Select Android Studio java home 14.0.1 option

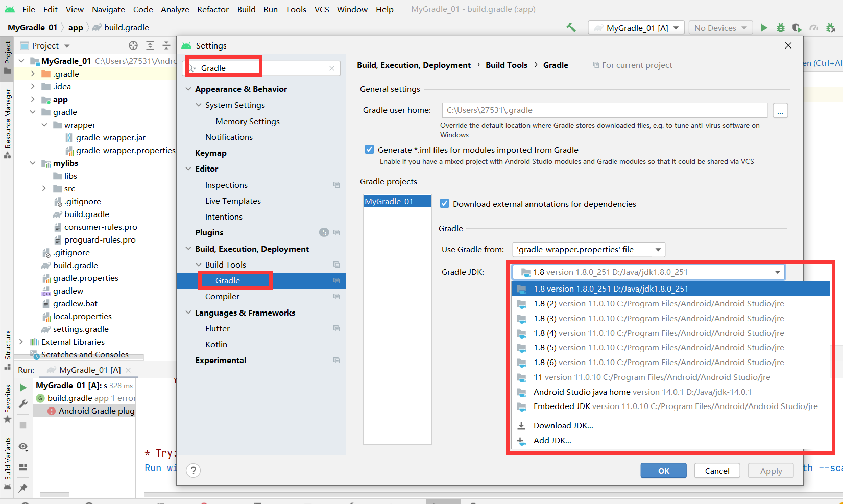point(670,392)
